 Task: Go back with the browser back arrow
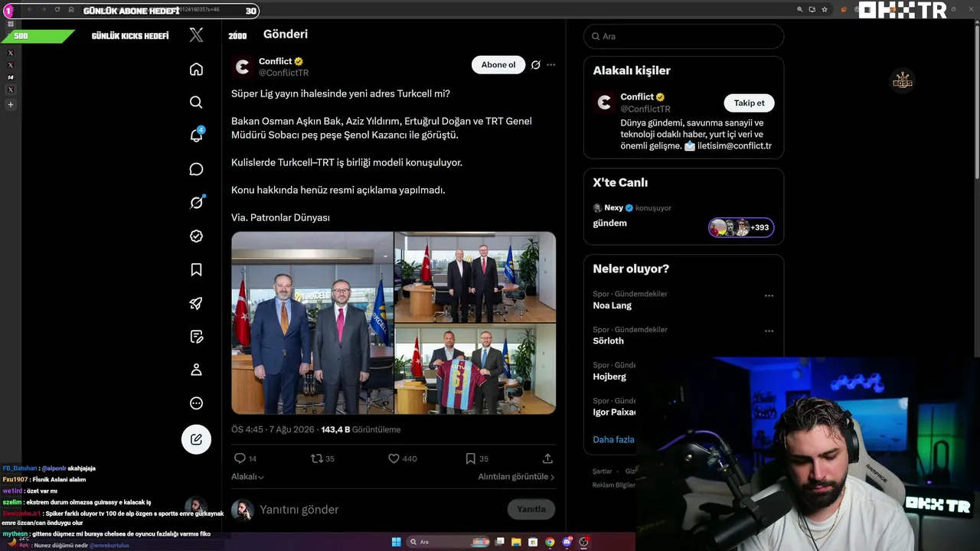point(29,10)
